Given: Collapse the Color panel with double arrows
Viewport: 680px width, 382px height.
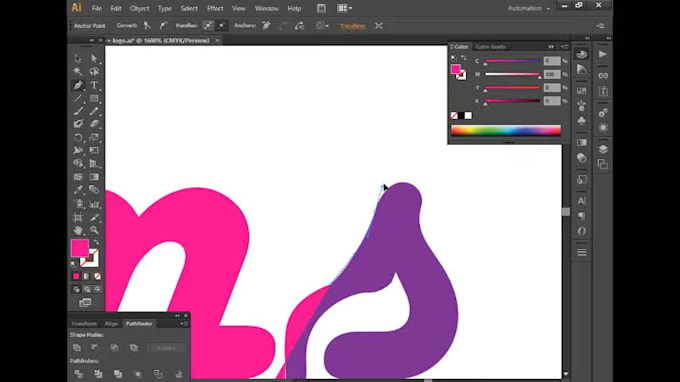Looking at the screenshot, I should pos(551,46).
